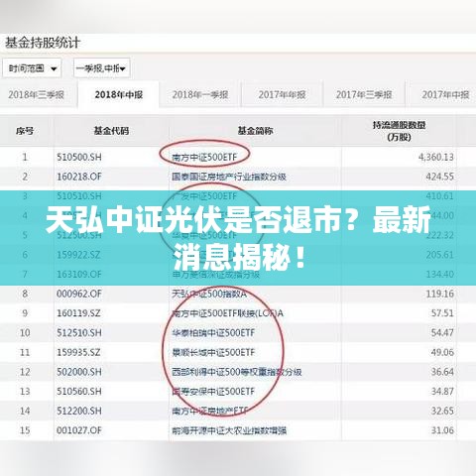Click row number 12
This screenshot has width=476, height=476.
point(25,372)
